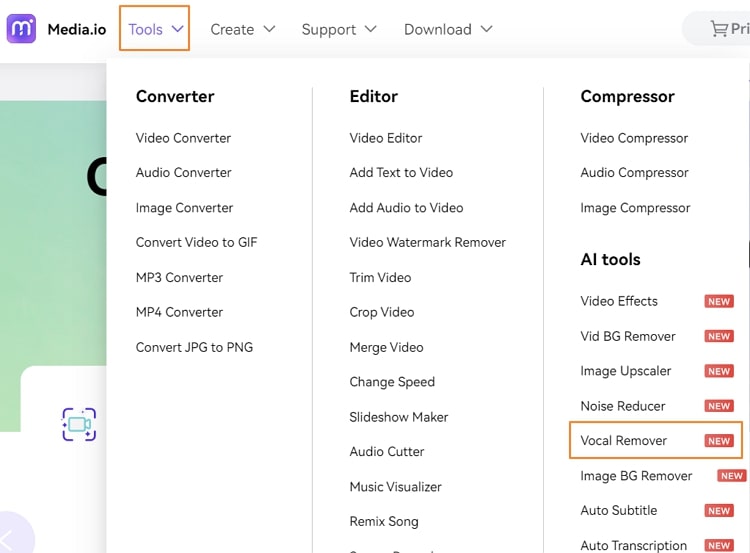Click NEW badge beside Auto Transcription
The image size is (750, 553).
pyautogui.click(x=719, y=546)
